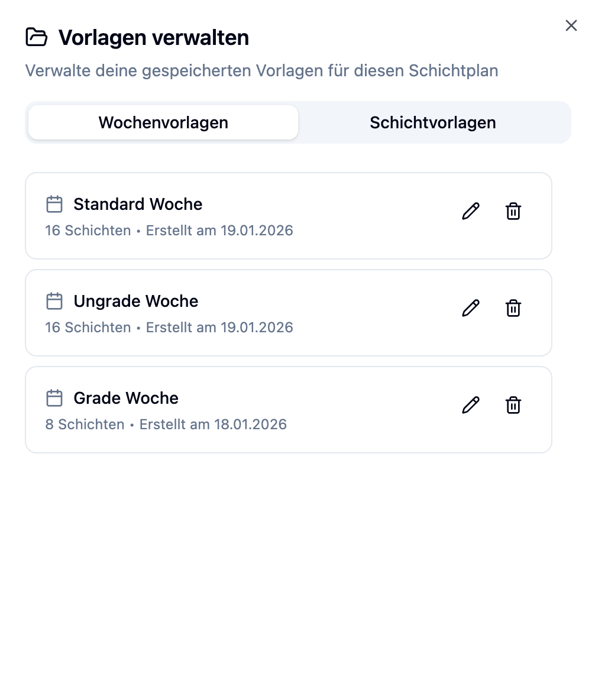595x700 pixels.
Task: Select the Grade Woche template name
Action: coord(126,398)
